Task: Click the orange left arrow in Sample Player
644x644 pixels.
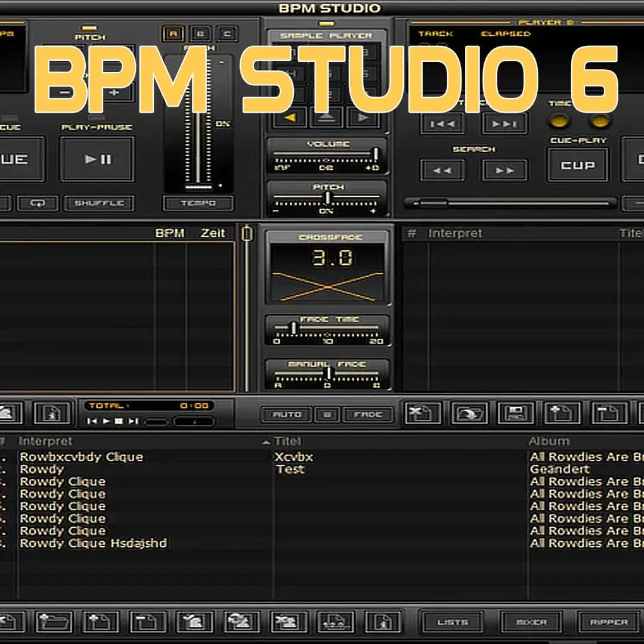Action: click(290, 118)
